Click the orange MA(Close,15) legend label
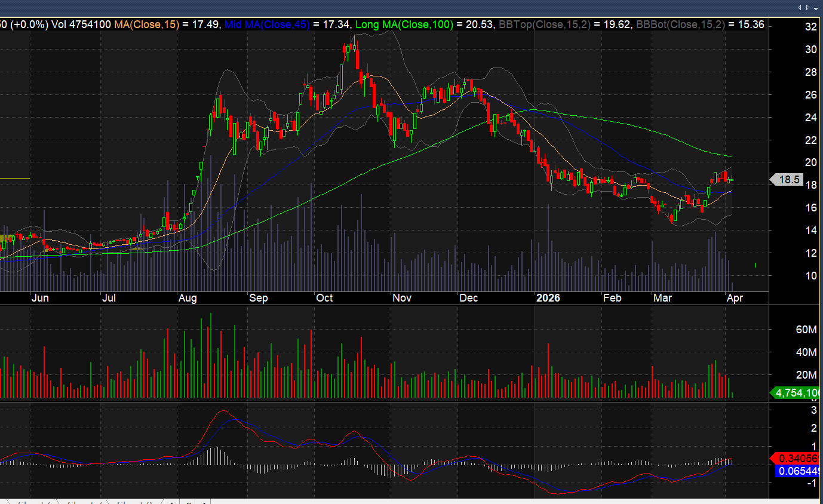This screenshot has width=823, height=504. tap(146, 24)
